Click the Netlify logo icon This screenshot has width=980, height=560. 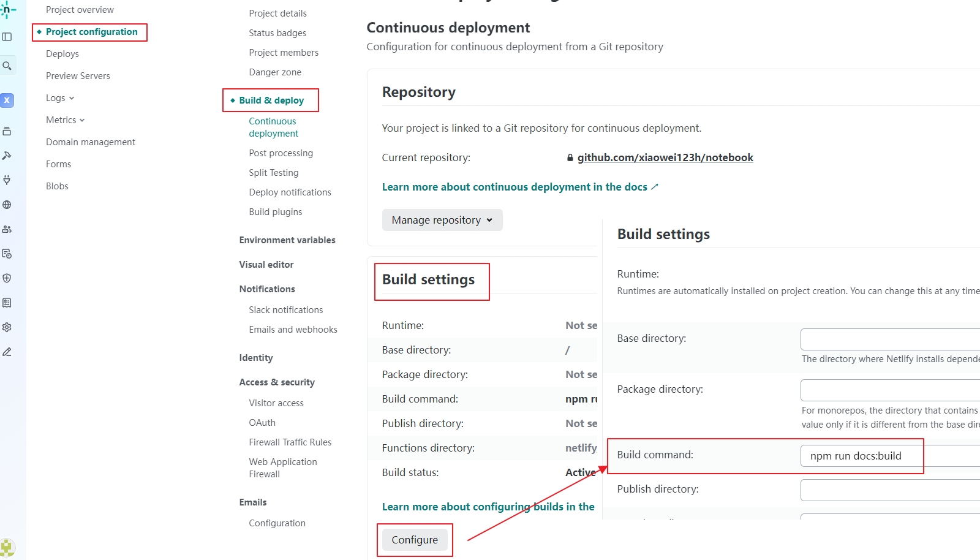coord(7,9)
